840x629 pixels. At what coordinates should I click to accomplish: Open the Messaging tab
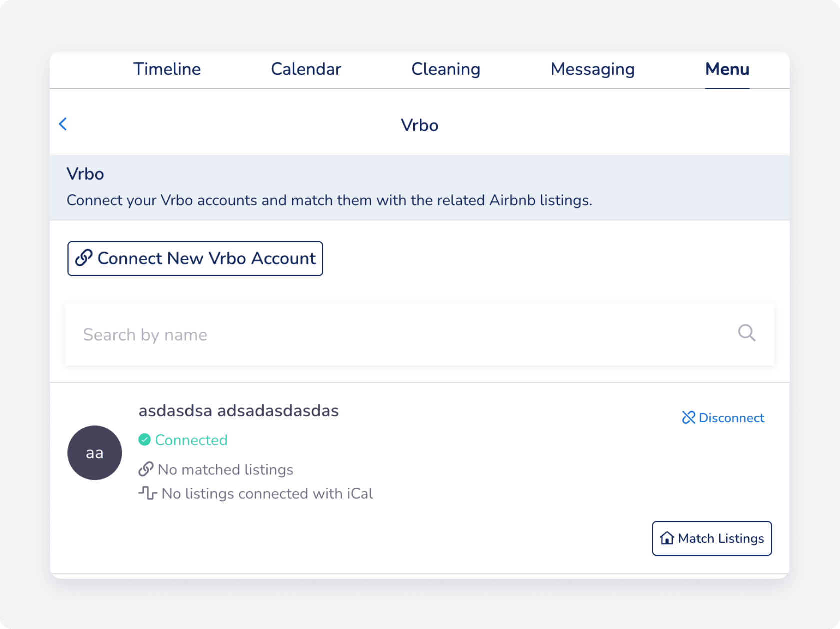(592, 69)
